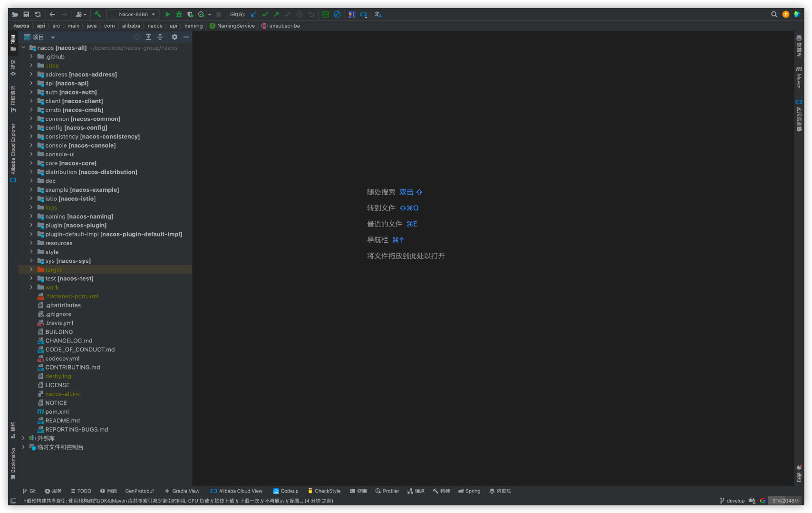Viewport: 812px width, 513px height.
Task: Click the orange update notification icon
Action: pos(785,14)
